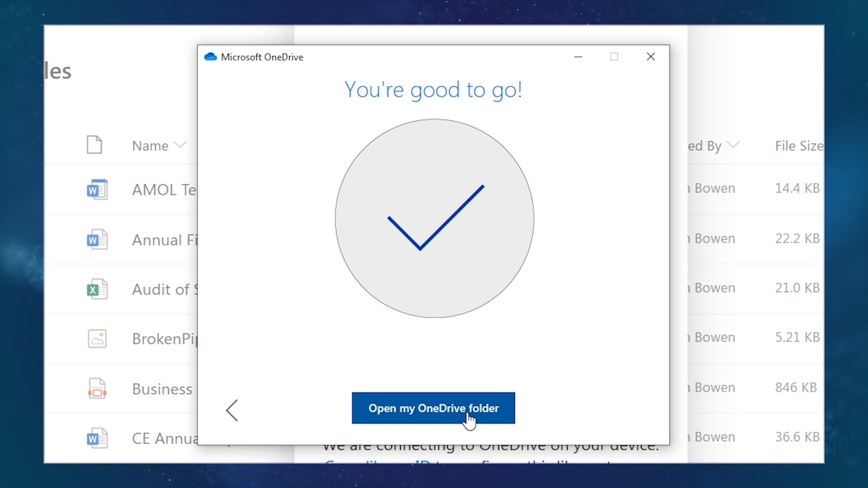The width and height of the screenshot is (868, 488).
Task: Close the Microsoft OneDrive dialog
Action: (x=651, y=56)
